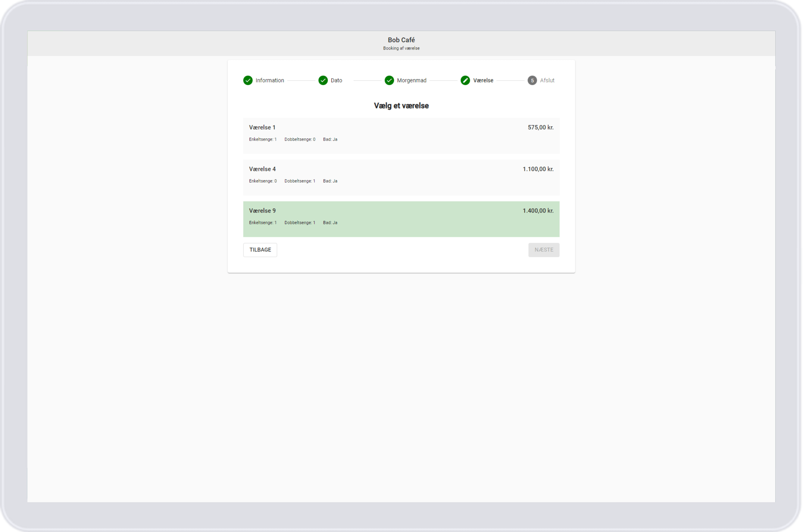Click 'Enkeltsenge: 1' in Værelse 1 row
This screenshot has height=532, width=803.
pos(263,139)
